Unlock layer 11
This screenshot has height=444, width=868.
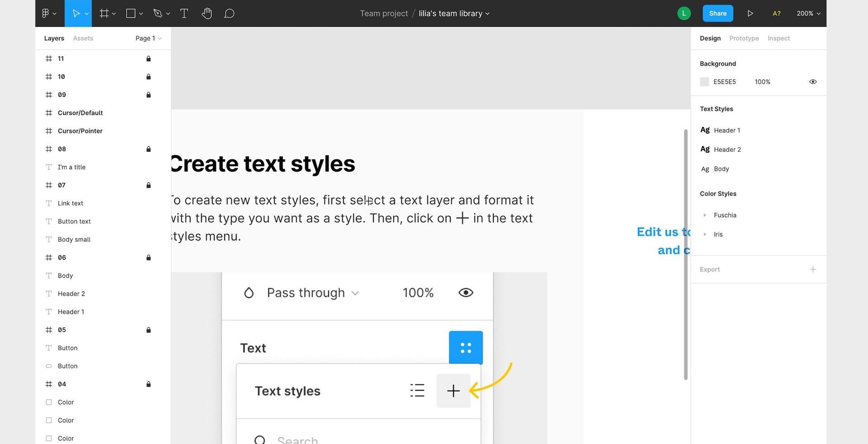[x=148, y=58]
